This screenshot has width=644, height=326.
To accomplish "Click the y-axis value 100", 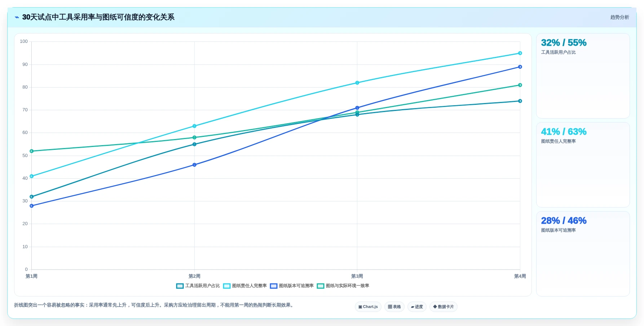I will [x=24, y=41].
